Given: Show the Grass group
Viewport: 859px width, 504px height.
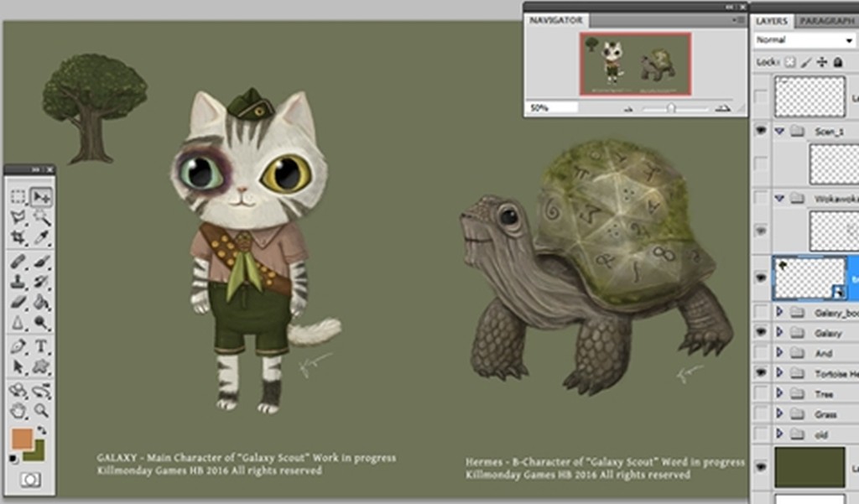Looking at the screenshot, I should tap(760, 413).
